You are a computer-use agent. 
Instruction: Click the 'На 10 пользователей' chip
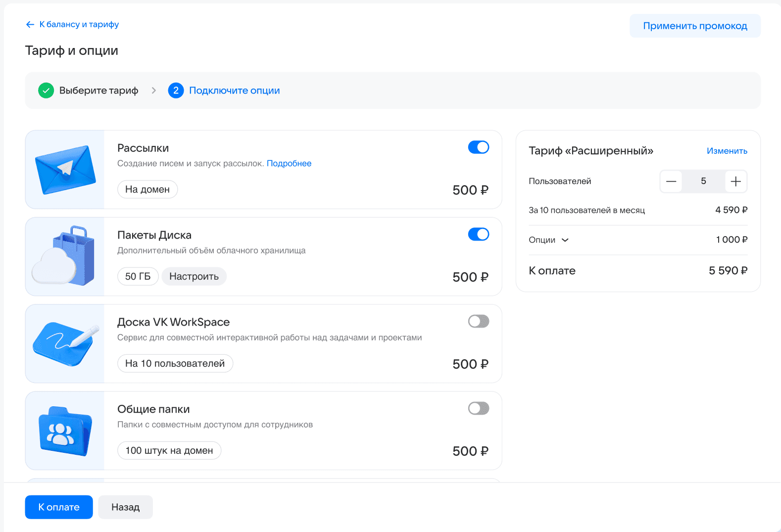tap(175, 363)
